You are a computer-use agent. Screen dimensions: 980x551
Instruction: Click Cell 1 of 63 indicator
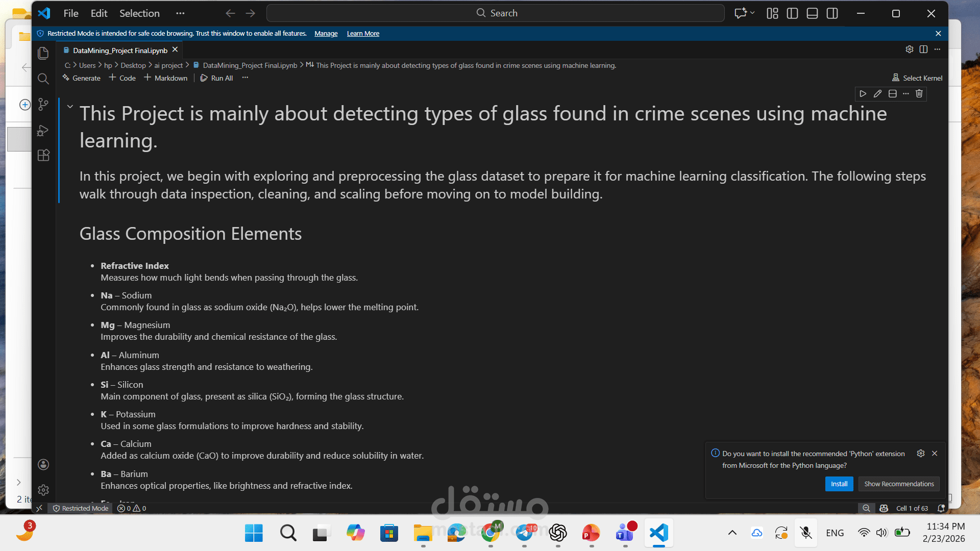pos(912,508)
